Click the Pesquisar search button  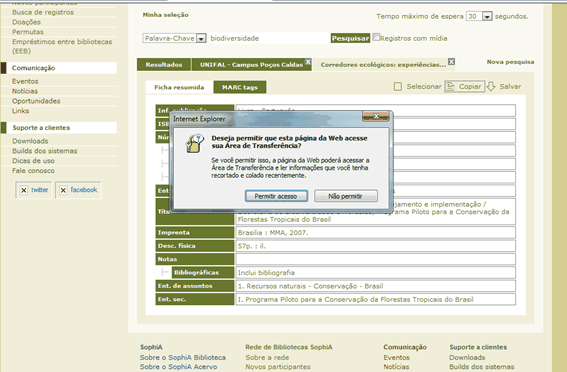coord(350,38)
